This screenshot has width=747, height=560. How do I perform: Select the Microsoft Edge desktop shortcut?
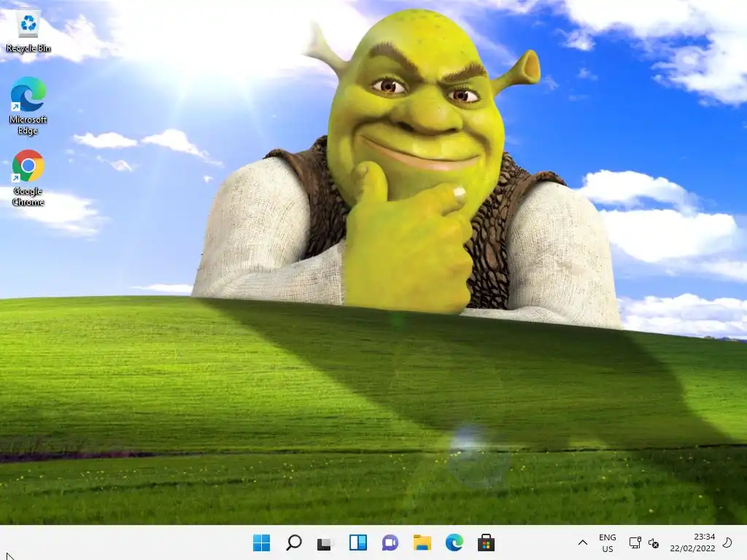click(x=28, y=106)
